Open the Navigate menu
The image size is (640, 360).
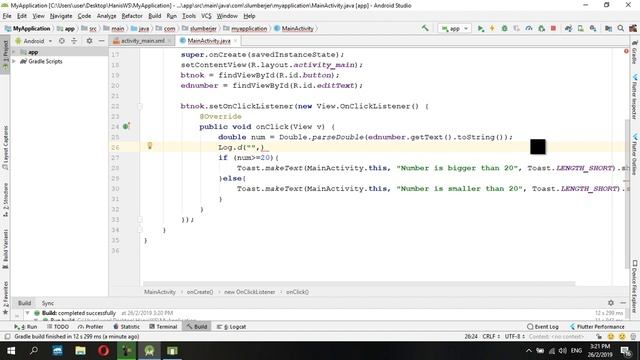(61, 16)
